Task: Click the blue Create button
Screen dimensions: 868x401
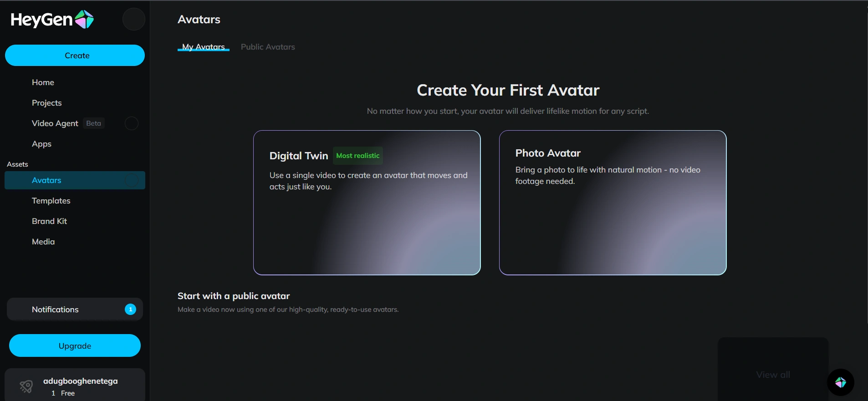Action: pos(75,56)
